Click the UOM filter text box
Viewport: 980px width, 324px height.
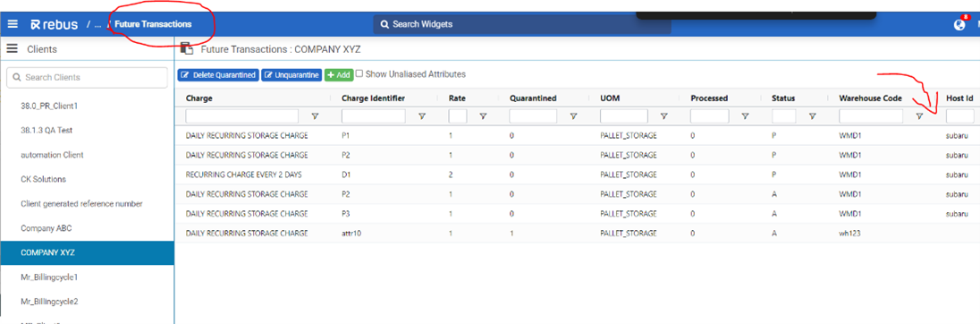(624, 116)
